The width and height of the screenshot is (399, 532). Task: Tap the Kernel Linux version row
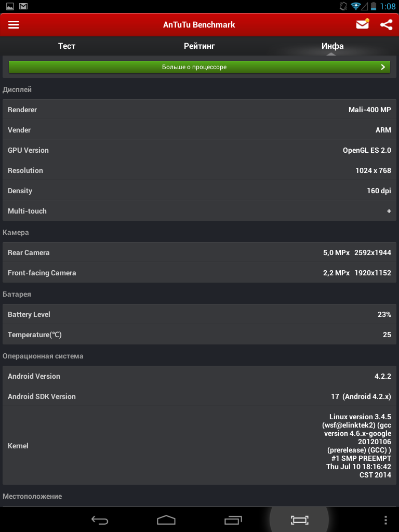(x=199, y=445)
